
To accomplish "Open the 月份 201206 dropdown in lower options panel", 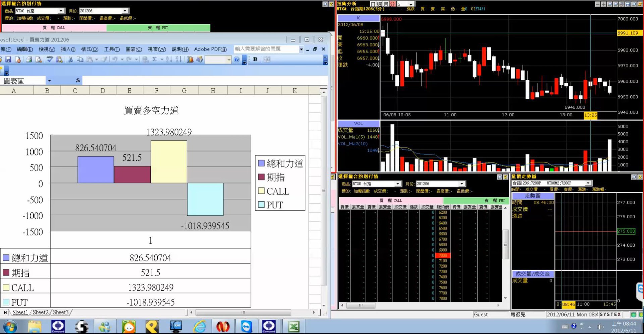I will pos(462,184).
